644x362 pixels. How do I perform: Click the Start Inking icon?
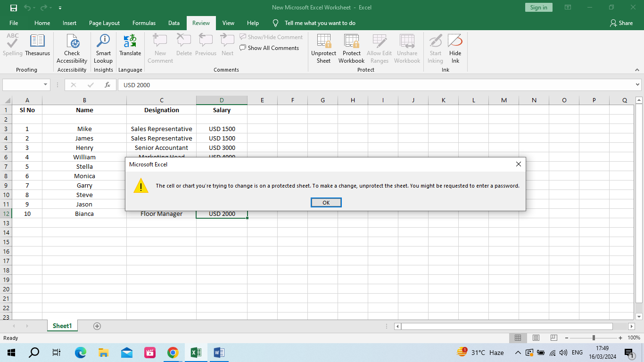click(x=436, y=41)
